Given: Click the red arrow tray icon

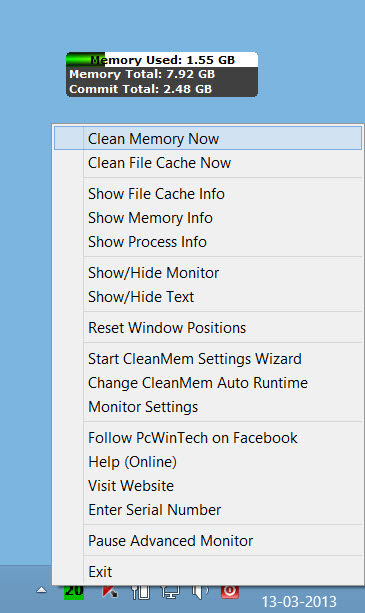Looking at the screenshot, I should [110, 592].
